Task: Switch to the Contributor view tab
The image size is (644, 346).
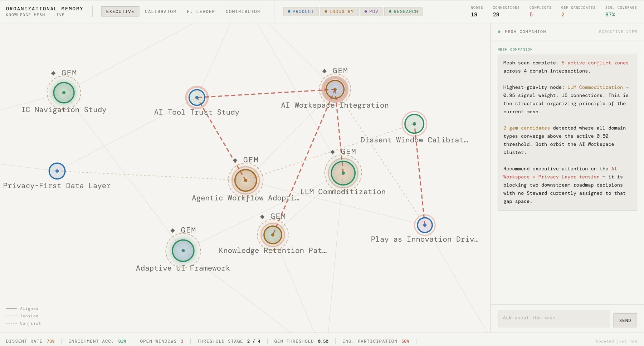Action: point(243,11)
